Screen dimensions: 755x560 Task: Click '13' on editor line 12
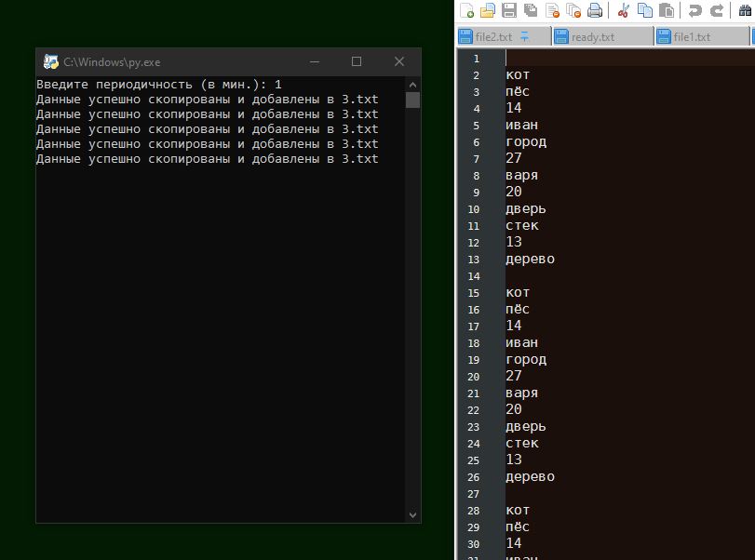[514, 242]
